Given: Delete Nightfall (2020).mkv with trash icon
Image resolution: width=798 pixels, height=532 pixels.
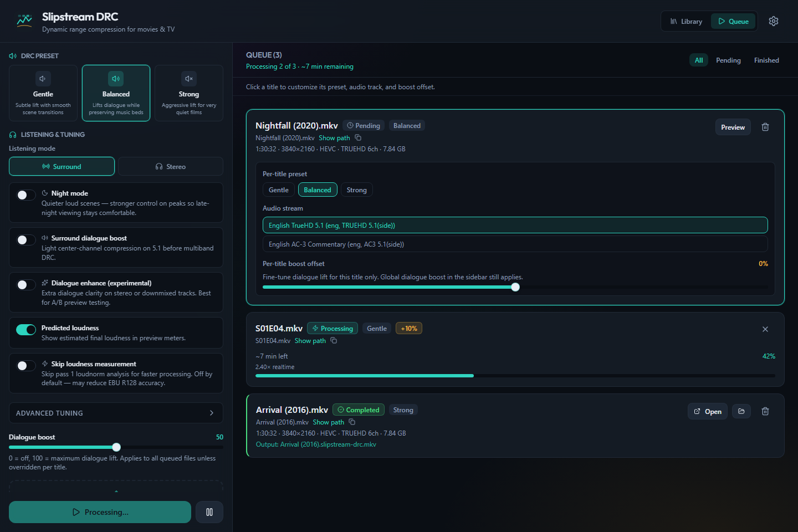Looking at the screenshot, I should [x=765, y=127].
